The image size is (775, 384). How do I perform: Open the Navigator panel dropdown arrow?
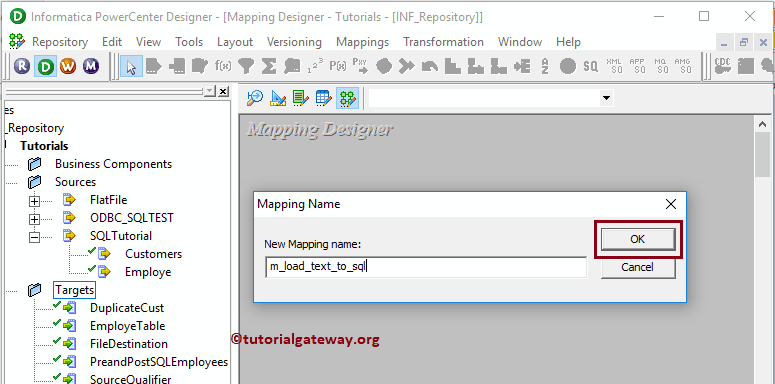(210, 91)
